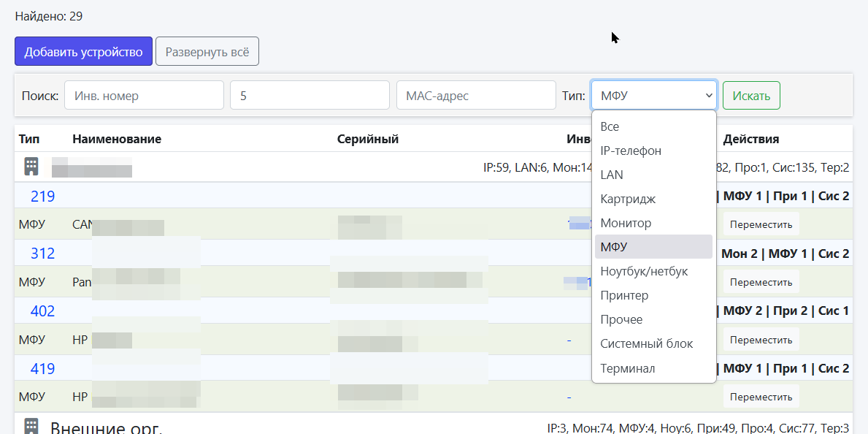Click the building icon beside Внешние орг.
The height and width of the screenshot is (434, 868).
click(x=31, y=426)
